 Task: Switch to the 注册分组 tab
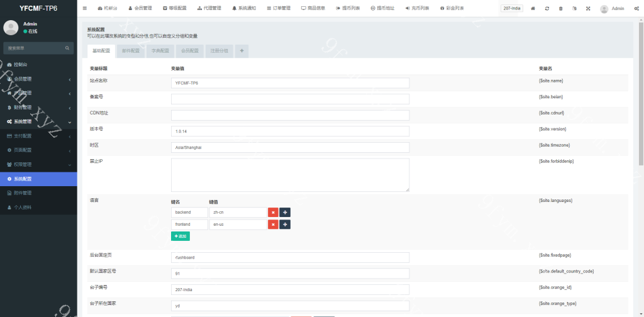point(219,51)
